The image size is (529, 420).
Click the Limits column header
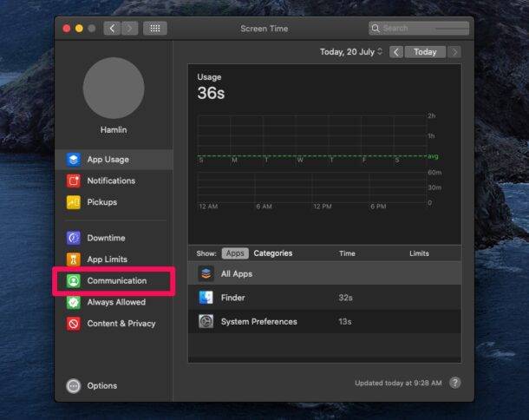419,253
